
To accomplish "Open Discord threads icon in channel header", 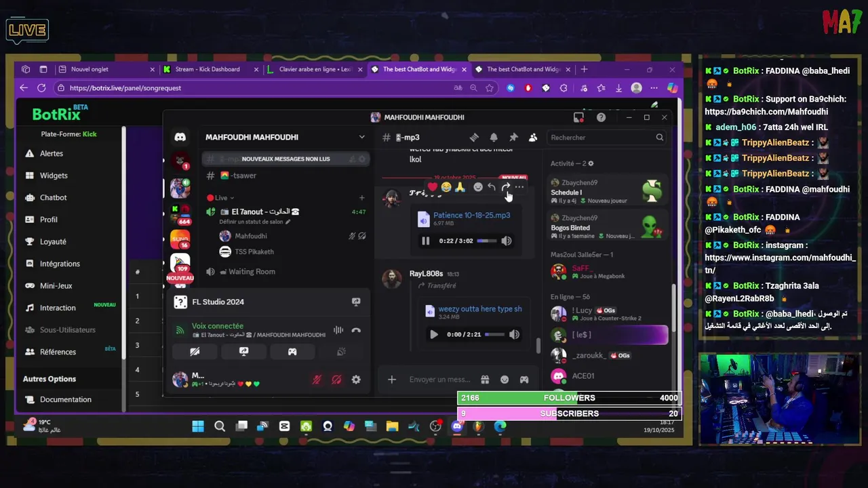I will pos(474,138).
